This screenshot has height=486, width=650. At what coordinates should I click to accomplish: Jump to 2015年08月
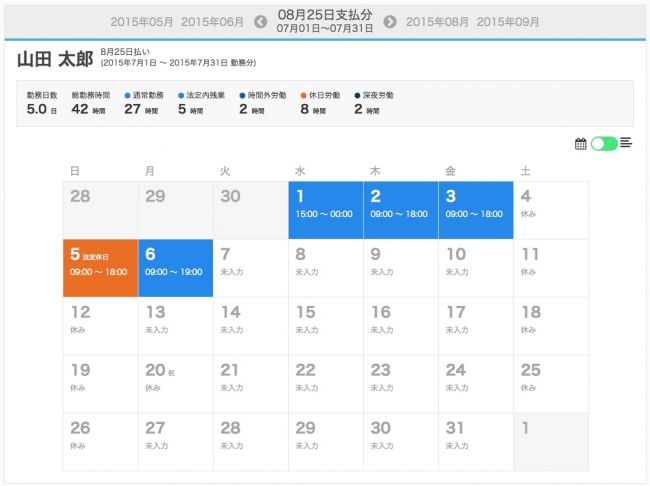(x=437, y=22)
